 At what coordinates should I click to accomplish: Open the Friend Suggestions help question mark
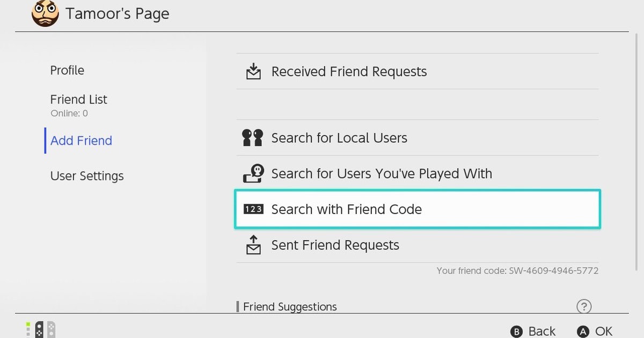coord(583,306)
